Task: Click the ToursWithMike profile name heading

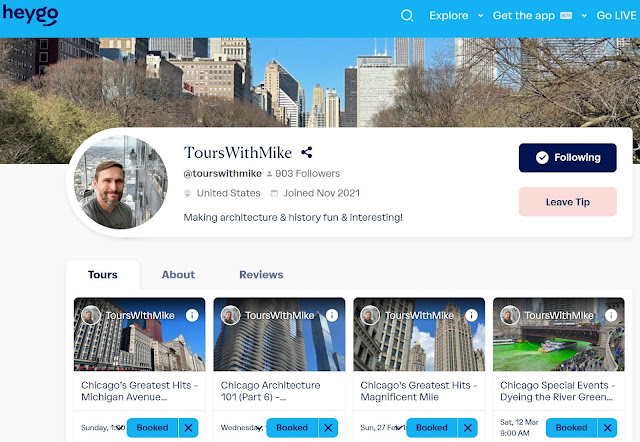Action: tap(238, 153)
